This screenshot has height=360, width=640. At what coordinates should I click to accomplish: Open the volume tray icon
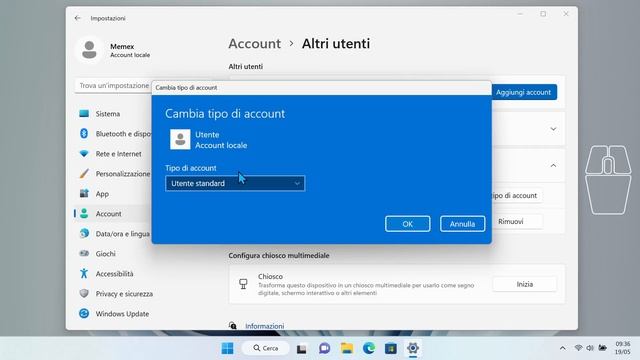click(x=590, y=348)
